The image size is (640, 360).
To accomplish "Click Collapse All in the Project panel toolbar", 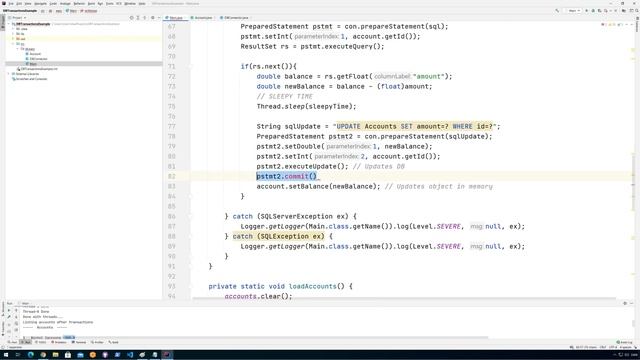I will tap(144, 18).
